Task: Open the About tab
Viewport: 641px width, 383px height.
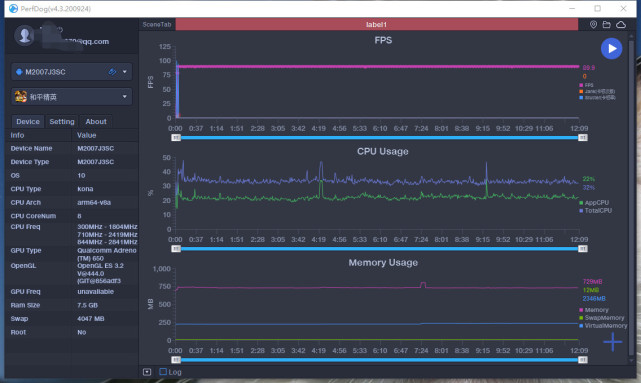Action: tap(96, 121)
